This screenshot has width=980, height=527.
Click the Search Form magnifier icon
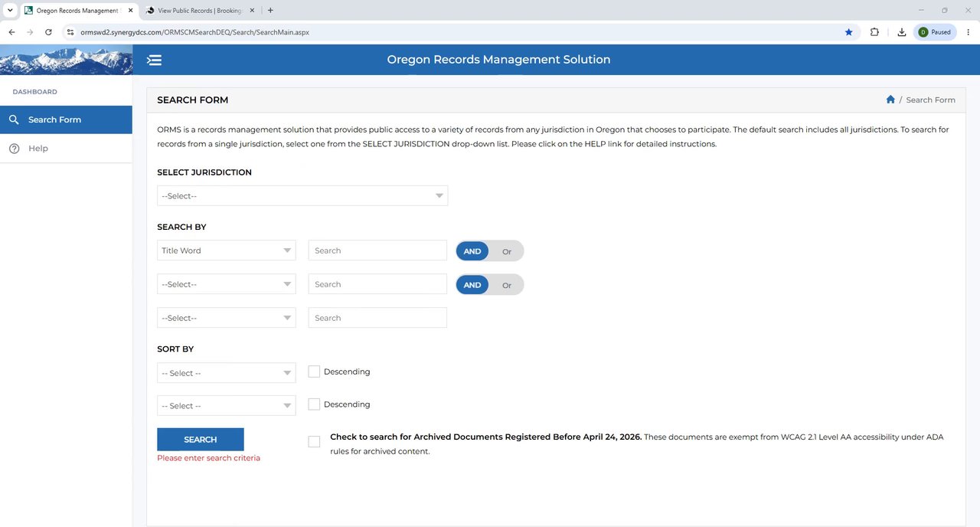14,119
